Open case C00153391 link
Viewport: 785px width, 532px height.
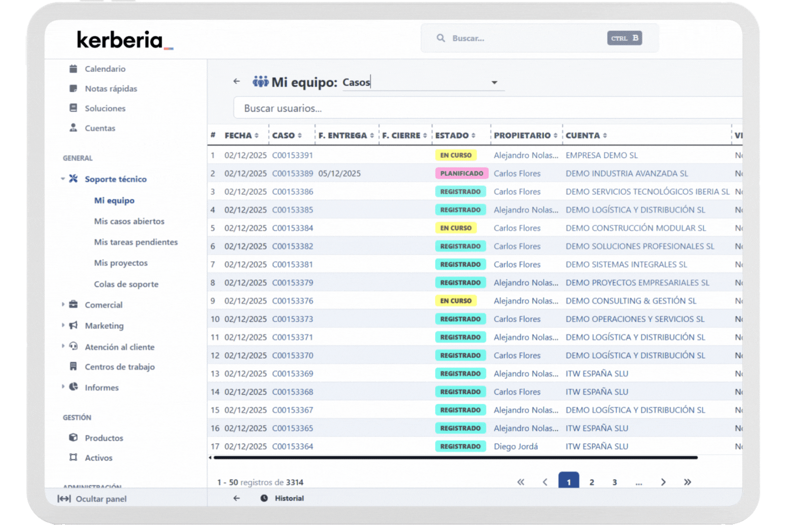pyautogui.click(x=293, y=155)
